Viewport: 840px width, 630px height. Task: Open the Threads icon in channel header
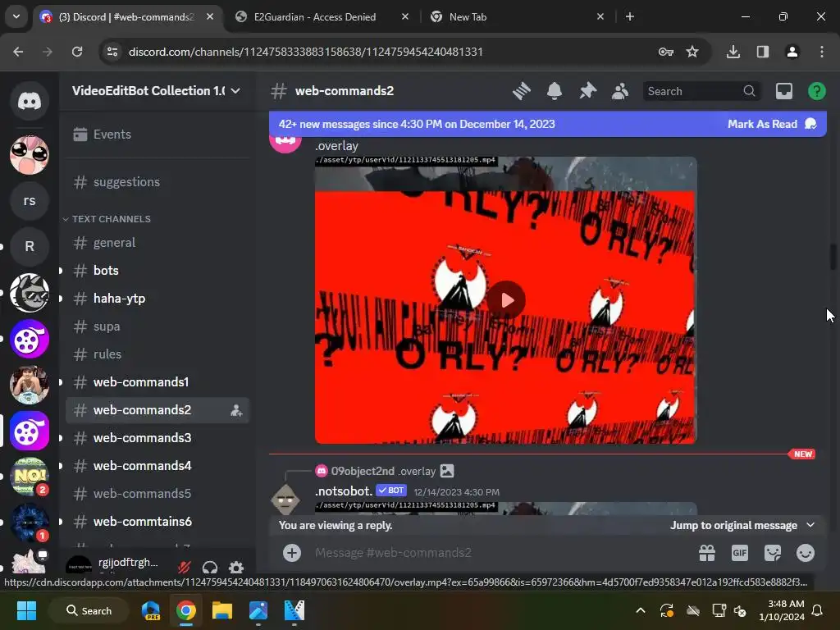(521, 91)
